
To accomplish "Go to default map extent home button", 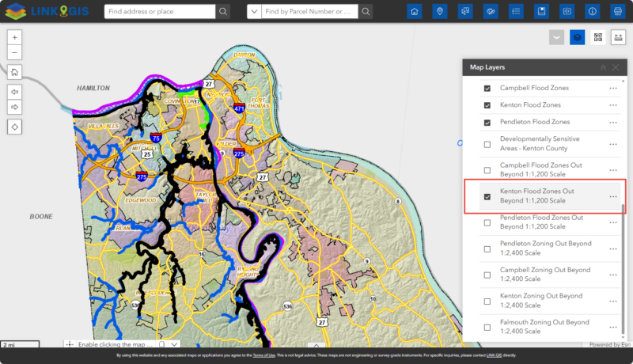I will pyautogui.click(x=14, y=72).
